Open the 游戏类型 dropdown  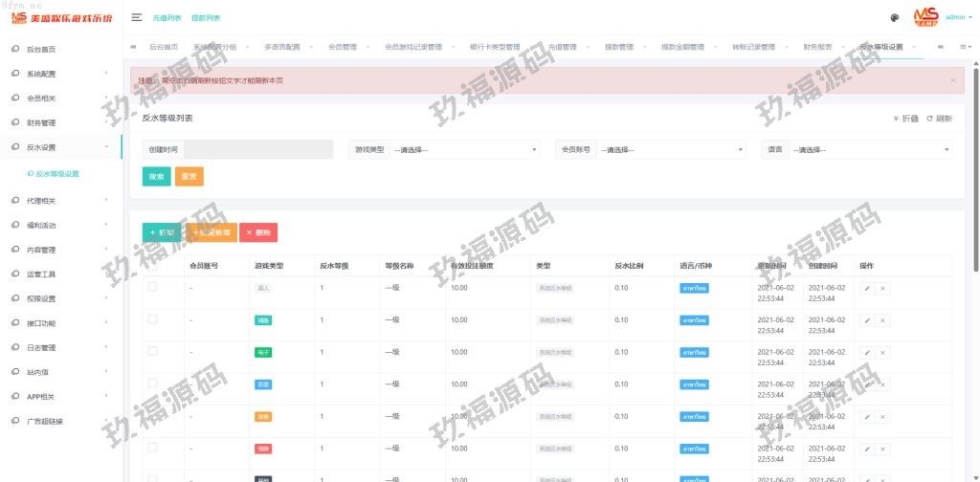465,150
